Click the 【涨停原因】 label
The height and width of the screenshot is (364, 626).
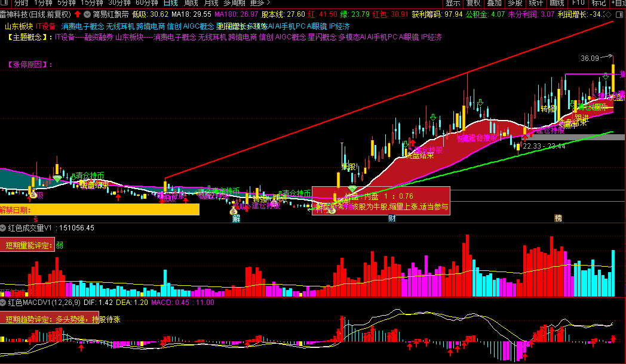tap(30, 64)
